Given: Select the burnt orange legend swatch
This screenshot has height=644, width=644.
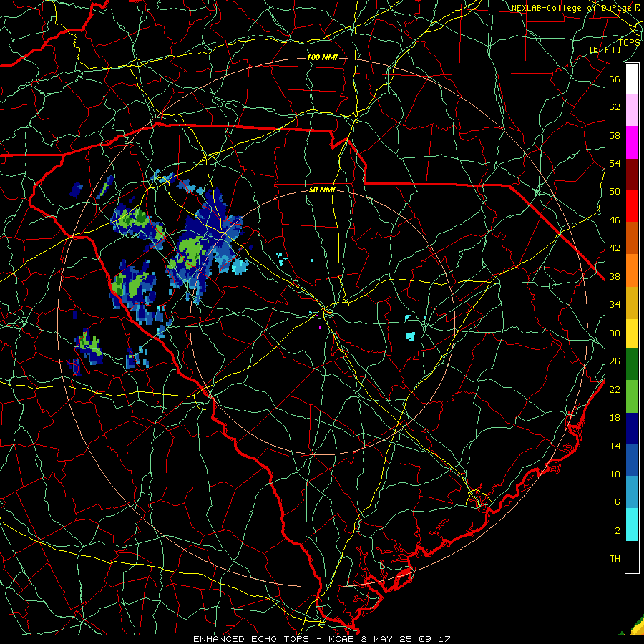Looking at the screenshot, I should click(x=632, y=238).
